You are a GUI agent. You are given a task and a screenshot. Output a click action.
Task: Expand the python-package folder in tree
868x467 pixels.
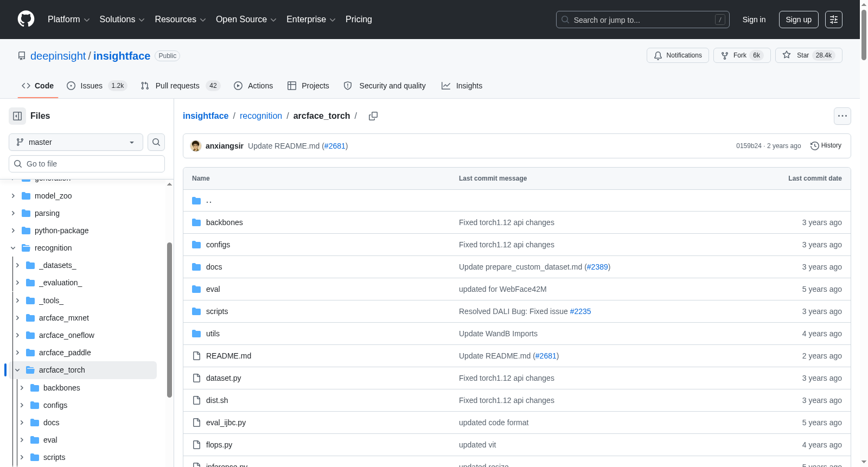point(13,231)
